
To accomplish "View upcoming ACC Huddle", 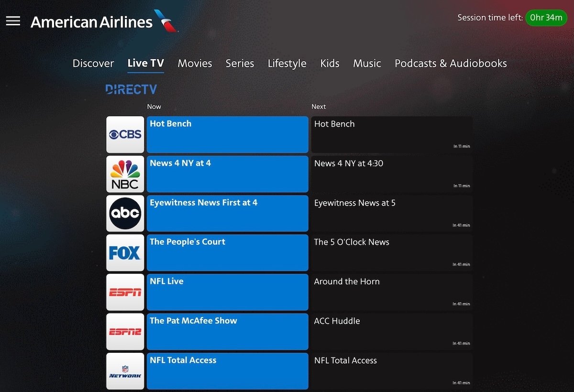I will (x=392, y=332).
